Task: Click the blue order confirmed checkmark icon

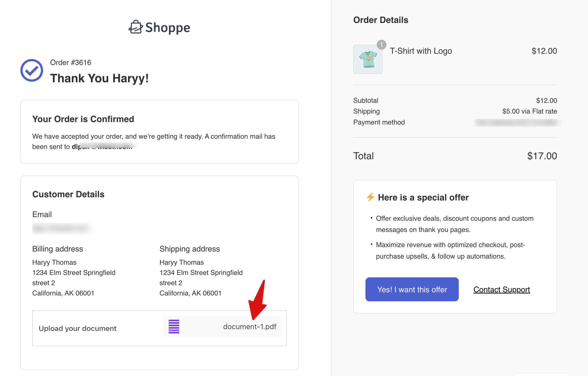Action: pyautogui.click(x=32, y=70)
